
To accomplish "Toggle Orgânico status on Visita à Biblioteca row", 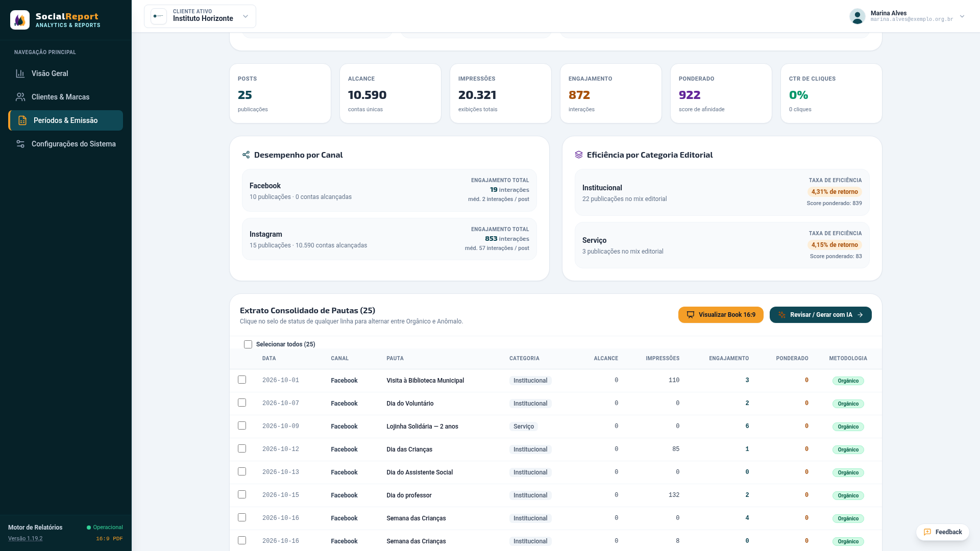I will pos(848,381).
